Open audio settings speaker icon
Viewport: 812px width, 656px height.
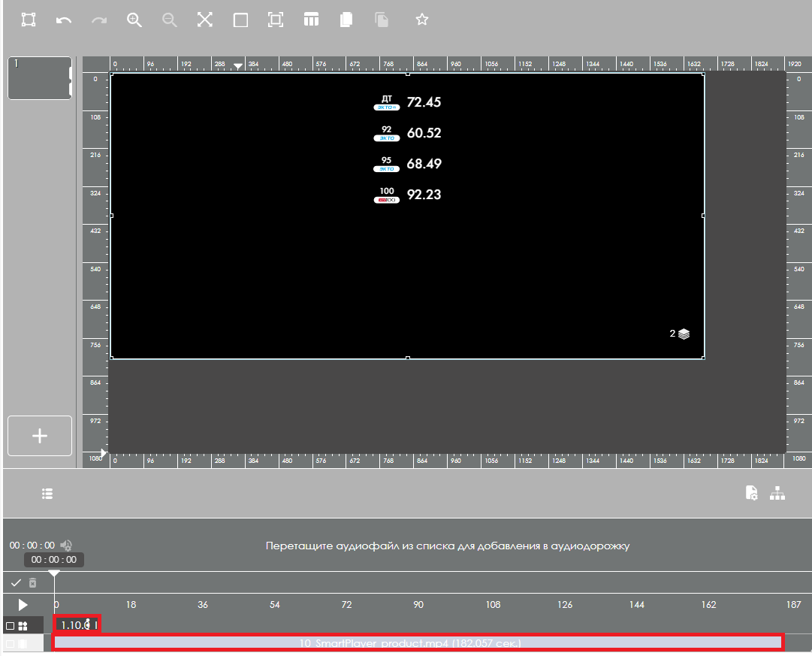(67, 546)
